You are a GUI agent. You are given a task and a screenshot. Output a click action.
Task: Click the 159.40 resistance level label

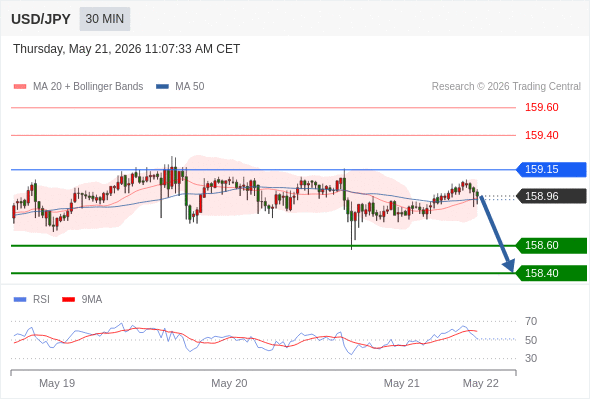(542, 135)
